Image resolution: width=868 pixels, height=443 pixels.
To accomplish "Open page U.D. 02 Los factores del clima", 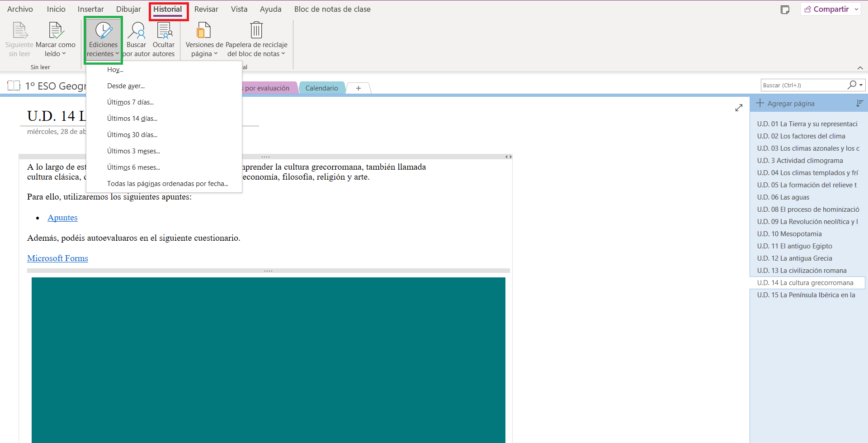I will point(807,136).
